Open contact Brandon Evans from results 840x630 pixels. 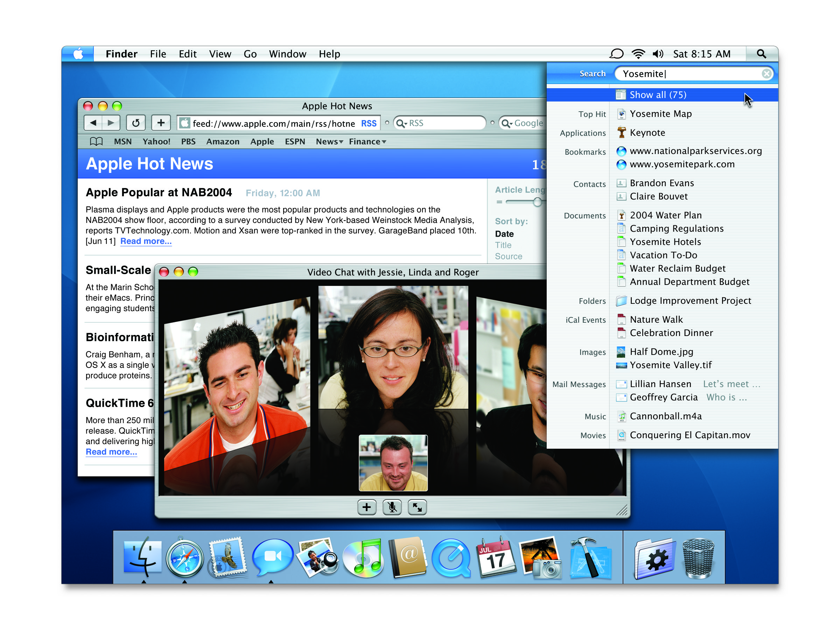tap(661, 183)
